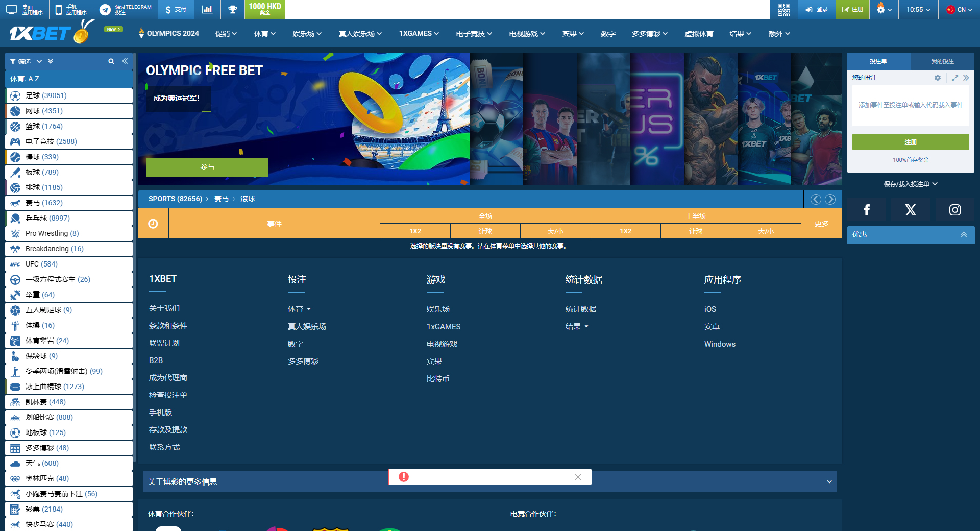The width and height of the screenshot is (980, 531).
Task: Open the mobile application icon
Action: [x=58, y=9]
